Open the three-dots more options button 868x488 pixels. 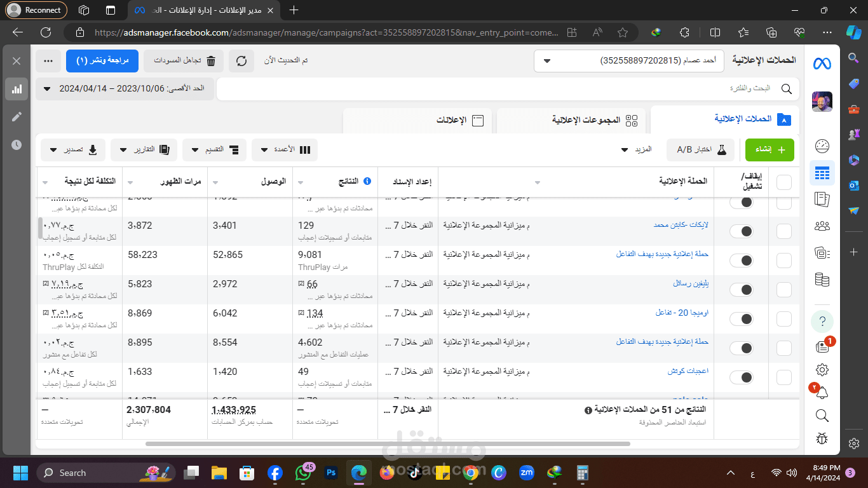48,61
